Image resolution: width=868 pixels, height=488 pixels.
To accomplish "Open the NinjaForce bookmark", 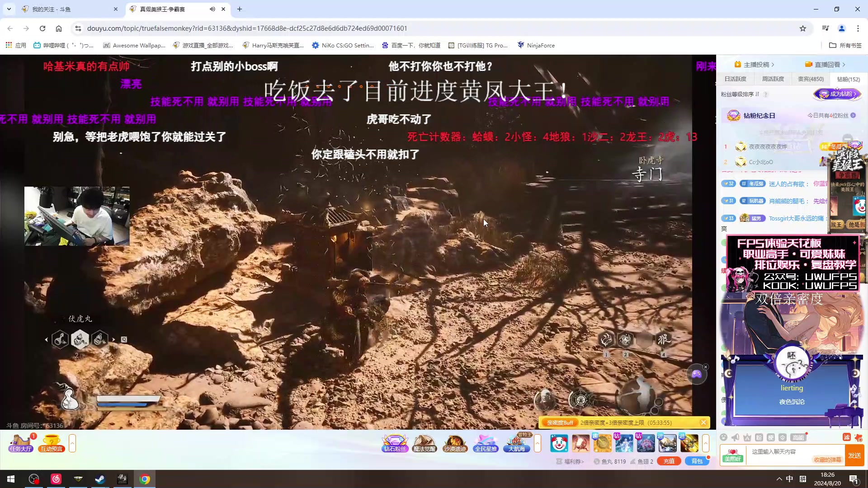I will click(536, 45).
